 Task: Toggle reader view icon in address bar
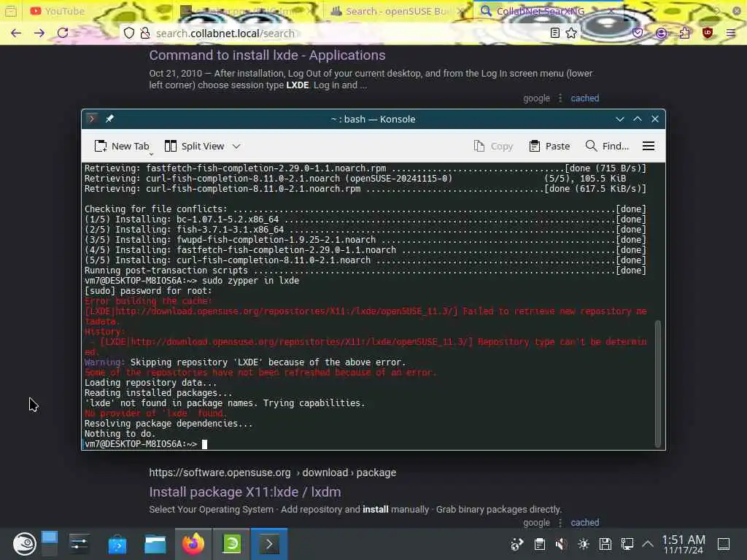(554, 33)
